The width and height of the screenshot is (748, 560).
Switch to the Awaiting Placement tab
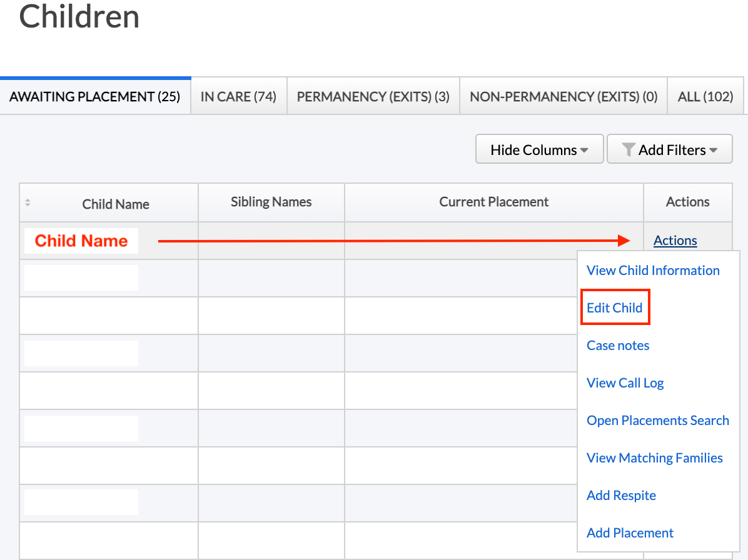coord(95,97)
